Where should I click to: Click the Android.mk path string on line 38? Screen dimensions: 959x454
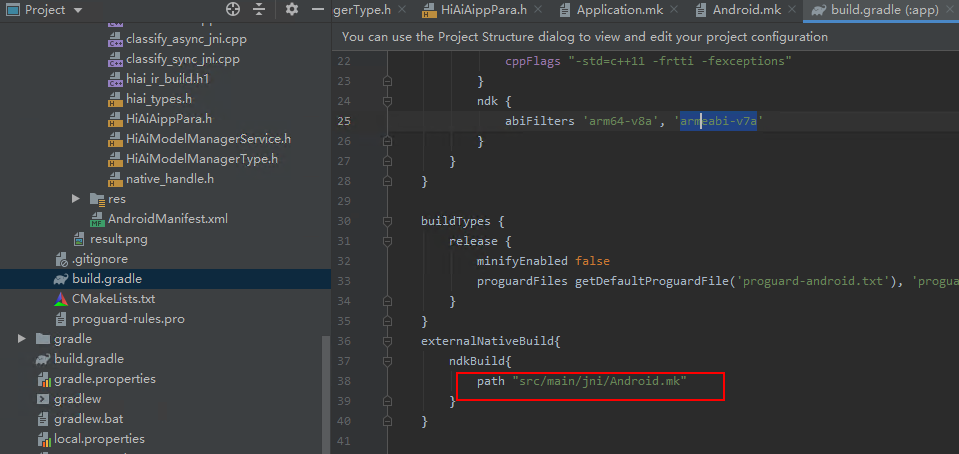pyautogui.click(x=599, y=382)
